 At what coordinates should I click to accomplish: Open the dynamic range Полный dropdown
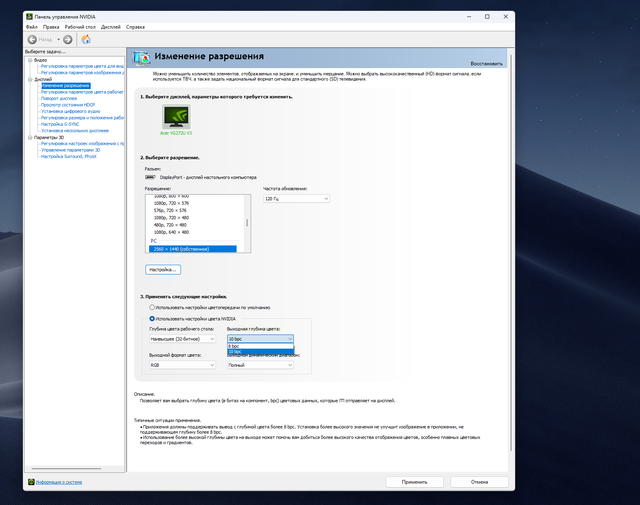coord(260,365)
